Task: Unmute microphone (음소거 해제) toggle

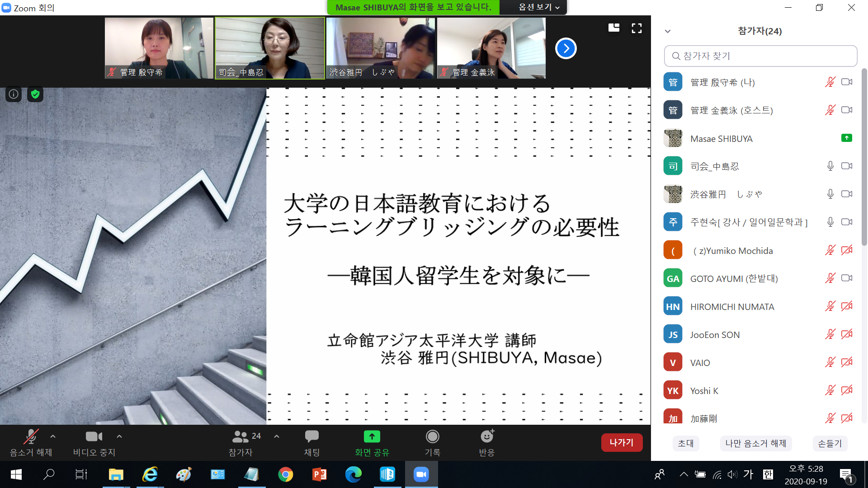Action: pos(31,437)
